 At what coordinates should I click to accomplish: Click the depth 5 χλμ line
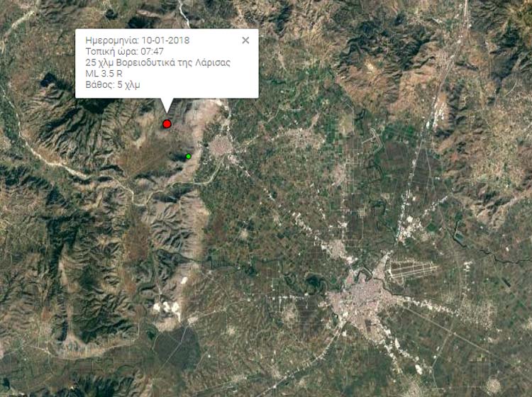113,85
